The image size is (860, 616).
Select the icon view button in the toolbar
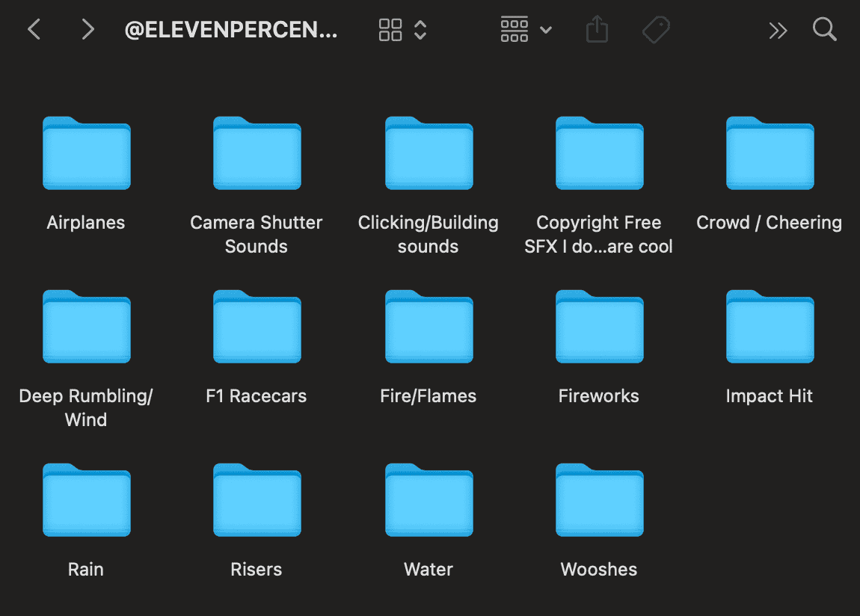(x=390, y=29)
